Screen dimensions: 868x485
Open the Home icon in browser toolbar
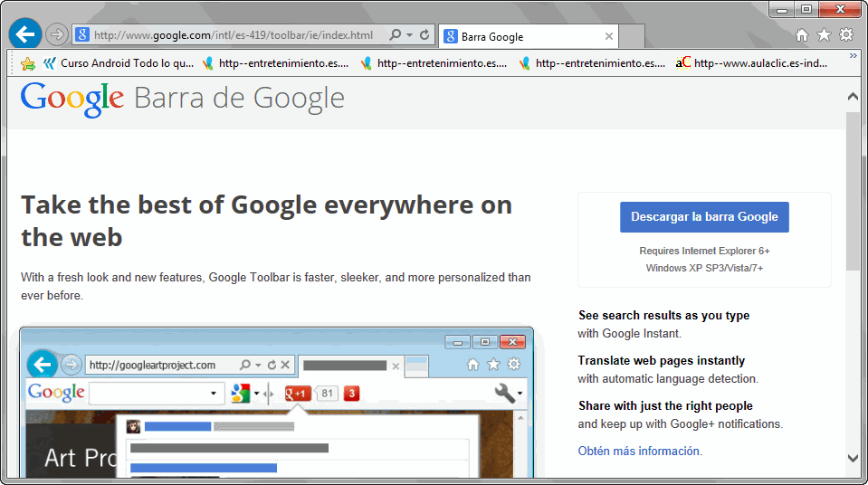pyautogui.click(x=802, y=35)
